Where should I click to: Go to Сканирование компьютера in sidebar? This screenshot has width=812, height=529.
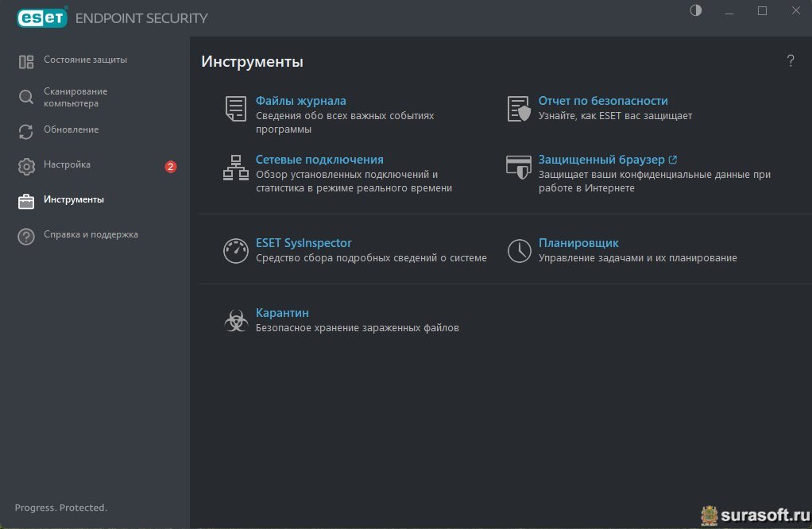point(75,98)
